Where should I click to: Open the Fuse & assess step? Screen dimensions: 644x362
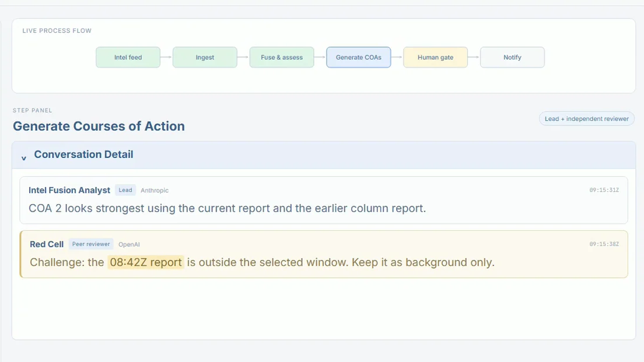(282, 58)
